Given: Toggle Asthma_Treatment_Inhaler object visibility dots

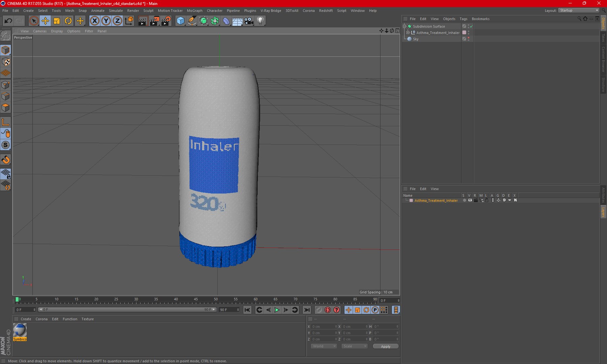Looking at the screenshot, I should tap(468, 33).
